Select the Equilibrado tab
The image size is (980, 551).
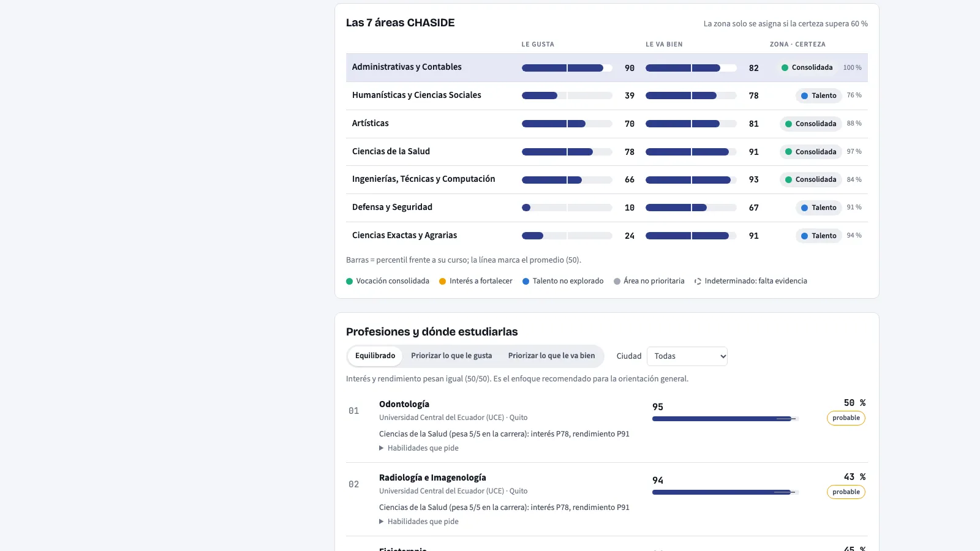pyautogui.click(x=375, y=356)
